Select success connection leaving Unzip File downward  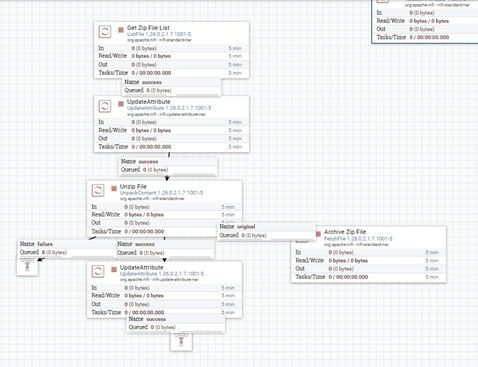tap(165, 248)
